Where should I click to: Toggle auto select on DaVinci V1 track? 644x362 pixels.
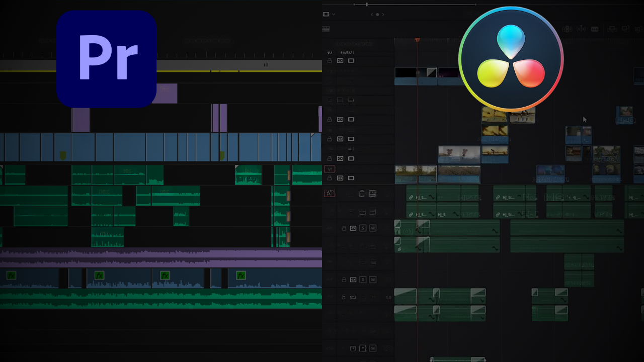tap(340, 178)
